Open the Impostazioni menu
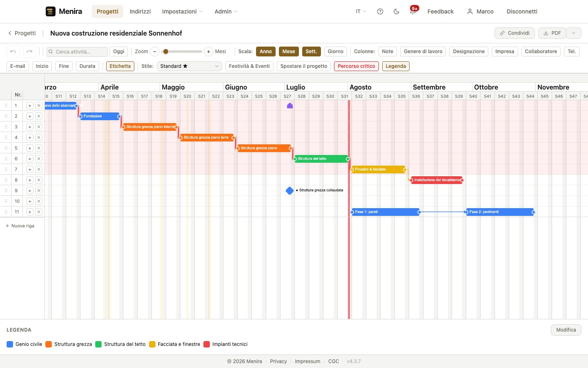This screenshot has height=368, width=588. coord(182,11)
